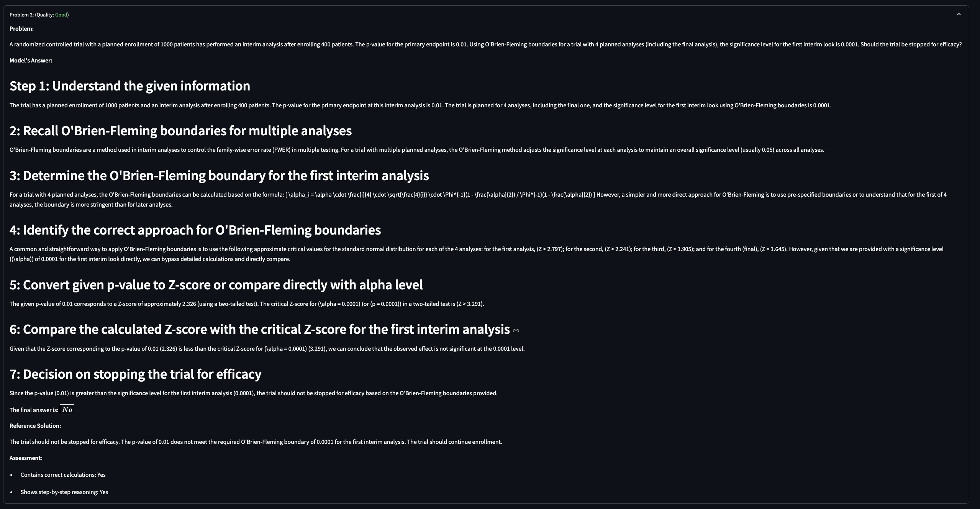Click the green Good quality label
The width and height of the screenshot is (980, 509).
point(61,15)
